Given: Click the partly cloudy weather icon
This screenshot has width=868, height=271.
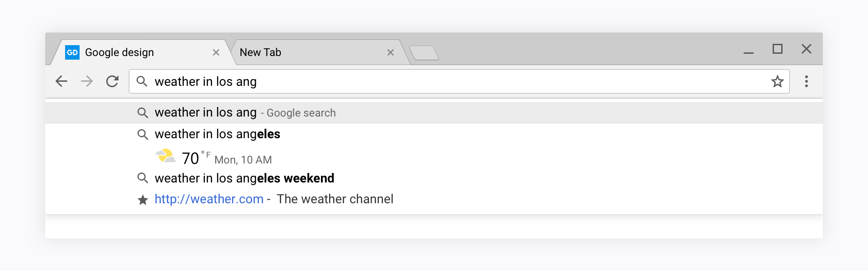Looking at the screenshot, I should tap(165, 156).
